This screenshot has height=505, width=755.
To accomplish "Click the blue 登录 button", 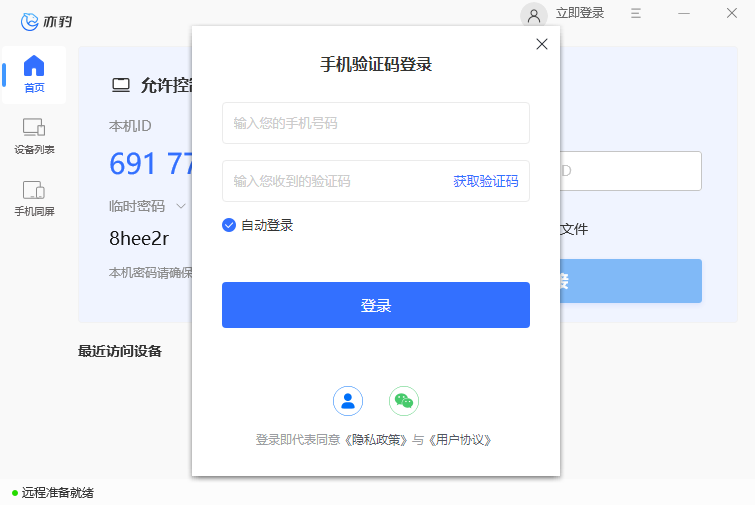I will [x=376, y=305].
